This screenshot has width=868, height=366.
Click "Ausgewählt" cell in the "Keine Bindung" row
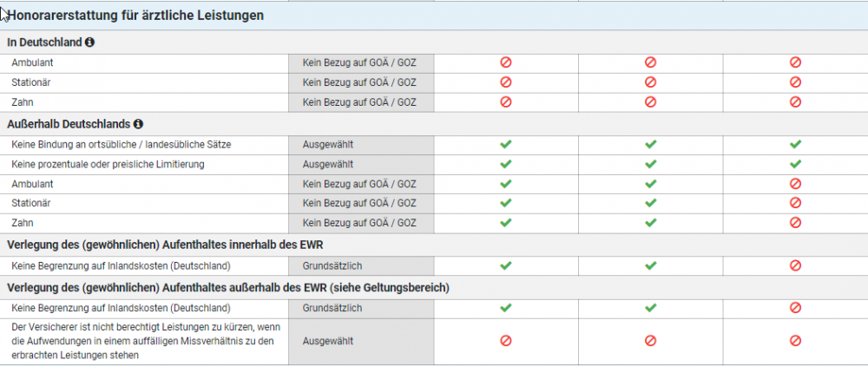tap(327, 144)
